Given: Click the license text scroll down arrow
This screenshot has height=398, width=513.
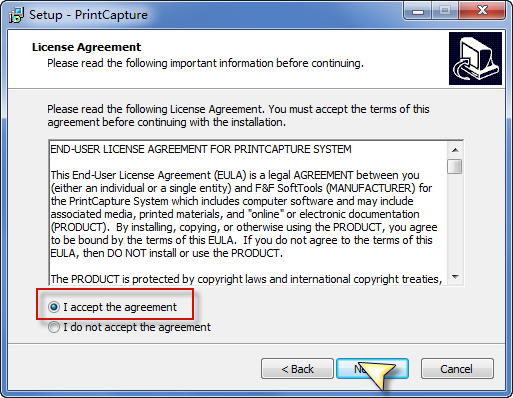Looking at the screenshot, I should click(x=455, y=277).
